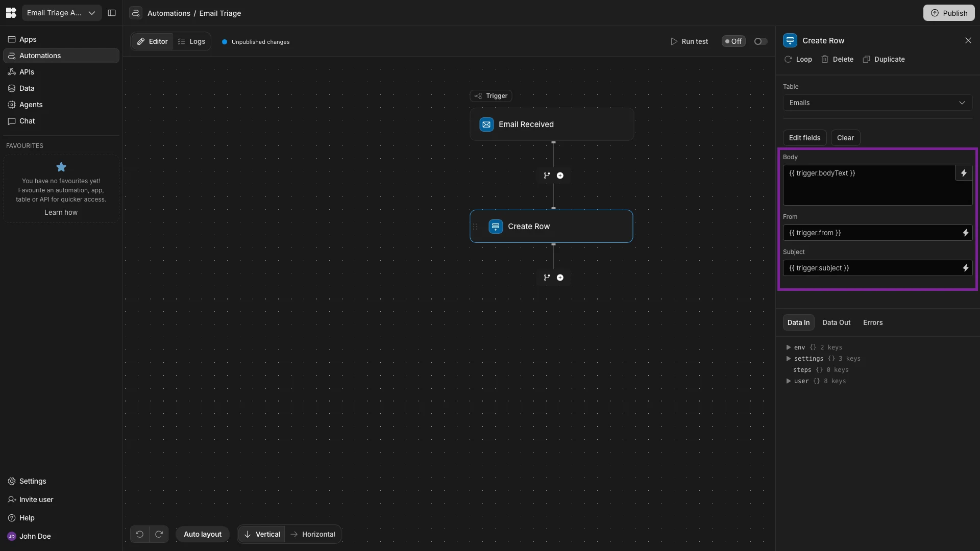Toggle the automation on/off switch
This screenshot has height=551, width=980.
click(760, 41)
